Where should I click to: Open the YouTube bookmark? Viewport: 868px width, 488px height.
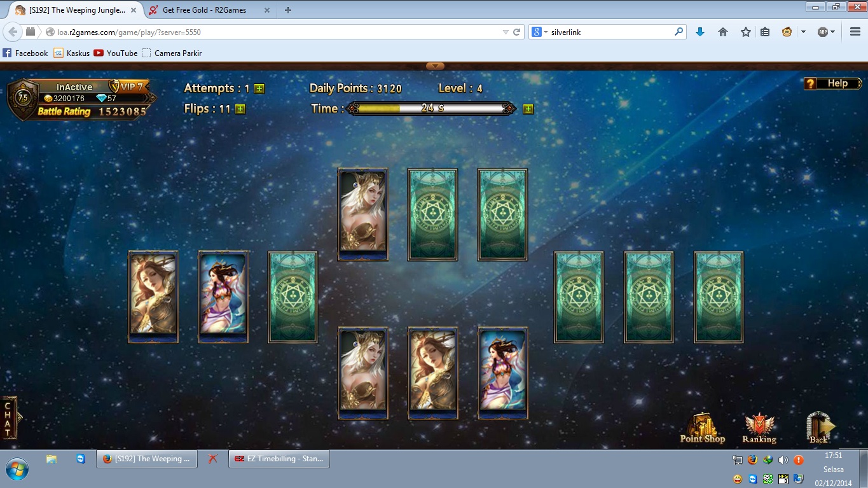[115, 53]
